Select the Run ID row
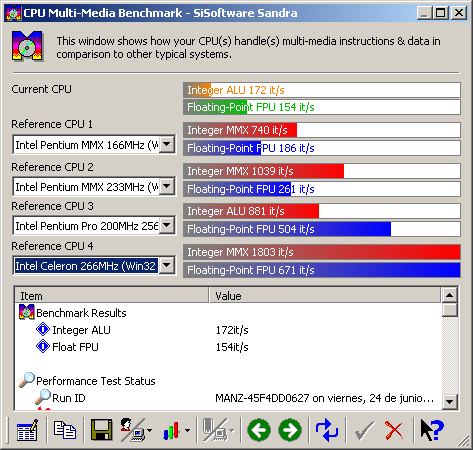473x450 pixels. [228, 398]
